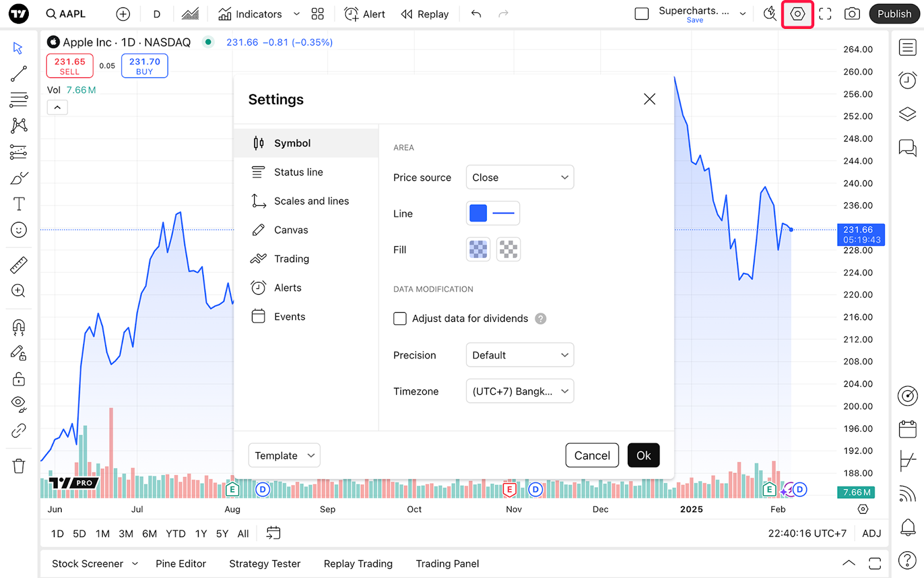This screenshot has height=578, width=924.
Task: Open the Template dropdown
Action: click(x=284, y=455)
